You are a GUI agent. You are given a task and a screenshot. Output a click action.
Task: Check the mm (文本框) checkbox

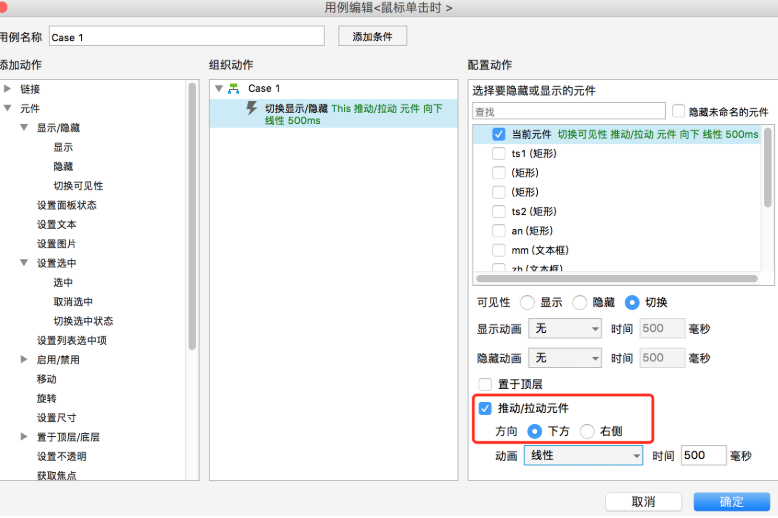[x=499, y=250]
